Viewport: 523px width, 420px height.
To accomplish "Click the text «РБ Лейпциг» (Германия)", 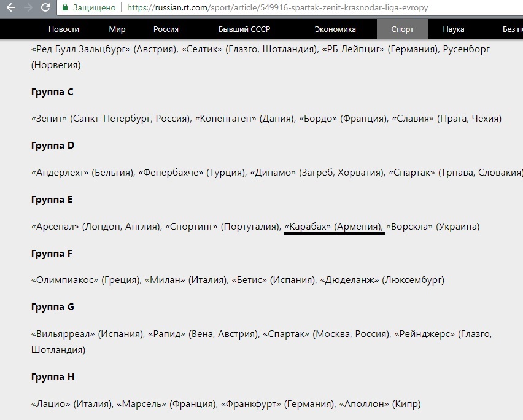I will click(x=380, y=49).
